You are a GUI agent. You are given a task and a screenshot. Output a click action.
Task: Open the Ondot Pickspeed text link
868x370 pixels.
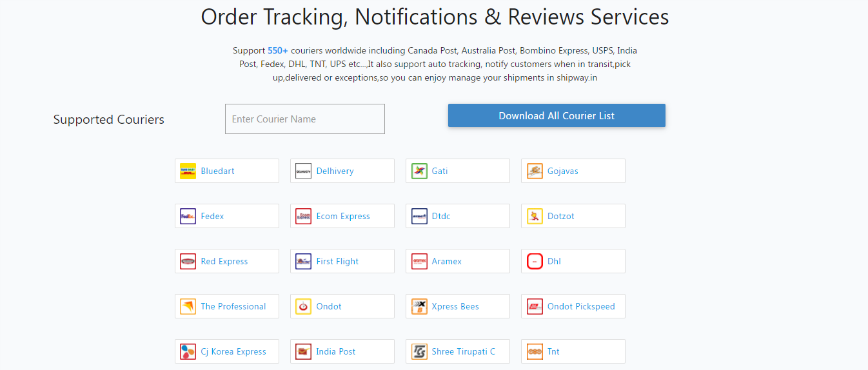point(581,306)
